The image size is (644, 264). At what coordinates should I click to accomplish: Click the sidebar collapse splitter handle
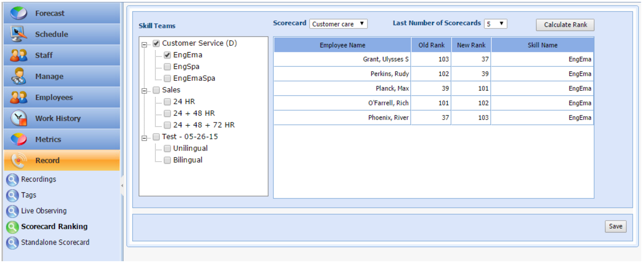point(122,186)
